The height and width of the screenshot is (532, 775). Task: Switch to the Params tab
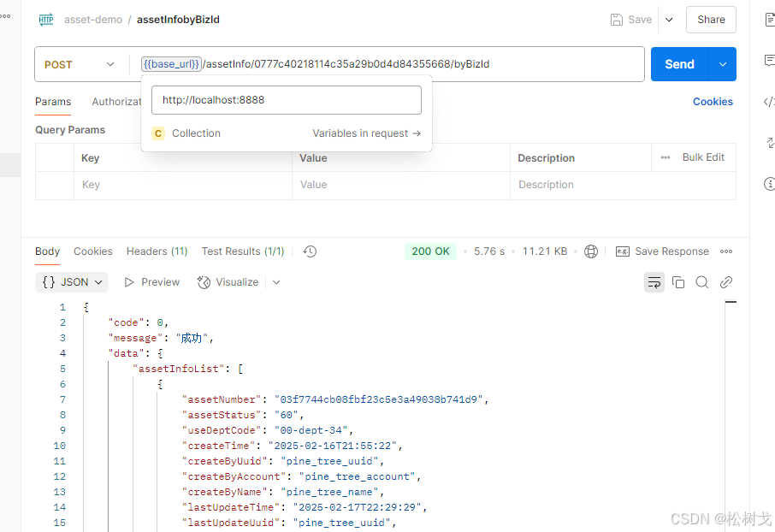(53, 102)
